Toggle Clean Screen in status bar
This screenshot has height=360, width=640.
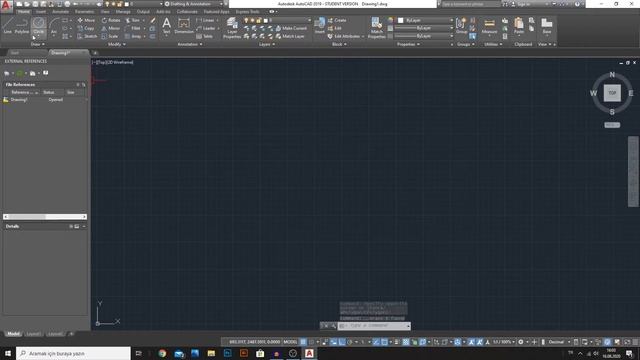(x=627, y=342)
